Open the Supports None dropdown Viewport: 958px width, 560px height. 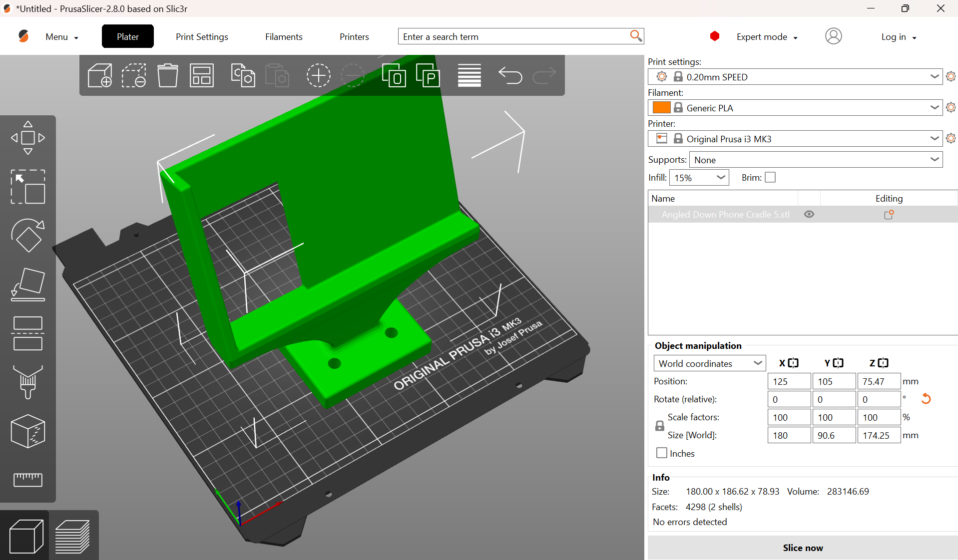click(x=816, y=160)
